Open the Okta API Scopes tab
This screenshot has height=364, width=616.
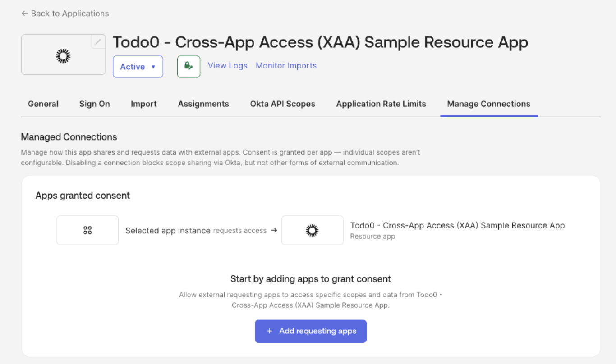click(283, 104)
